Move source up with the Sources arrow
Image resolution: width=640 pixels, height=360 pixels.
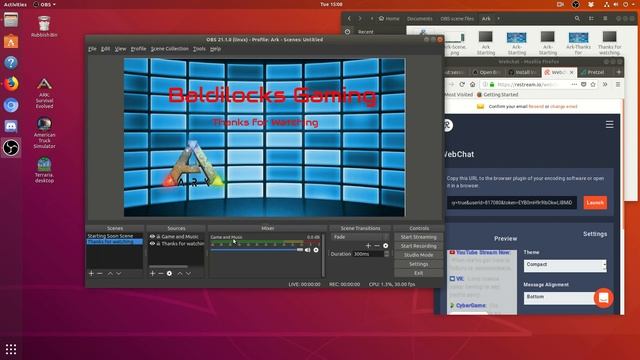tap(180, 273)
